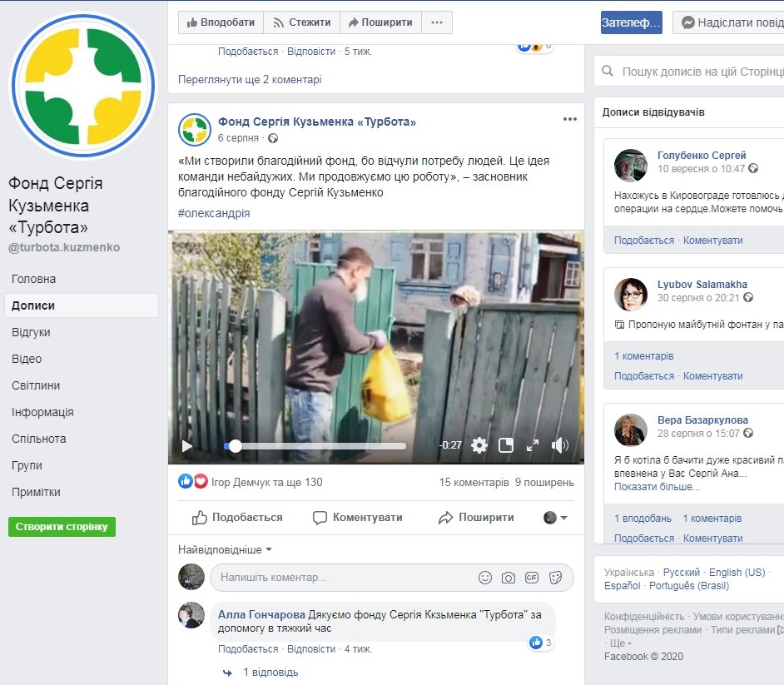Viewport: 784px width, 685px height.
Task: Open the GIF picker icon
Action: tap(532, 578)
